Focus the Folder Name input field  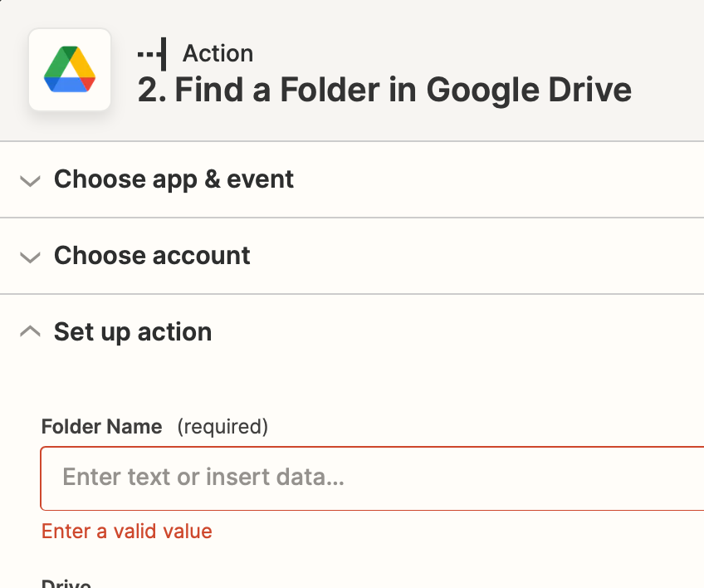tap(372, 478)
